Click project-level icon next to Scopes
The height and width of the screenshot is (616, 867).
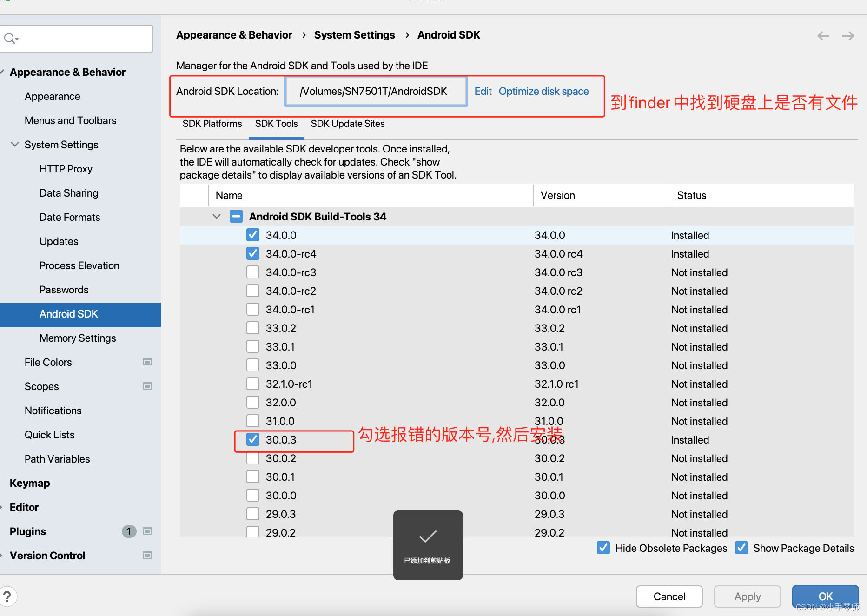click(x=147, y=386)
